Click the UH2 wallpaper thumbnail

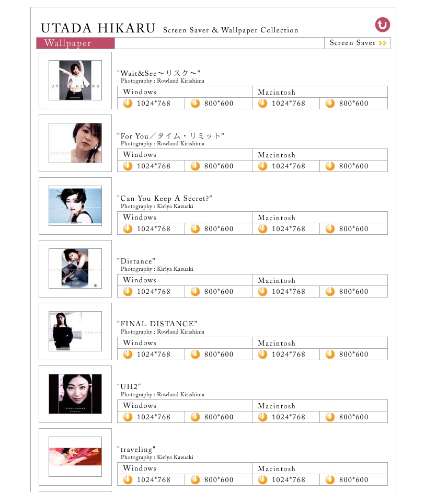[x=75, y=394]
